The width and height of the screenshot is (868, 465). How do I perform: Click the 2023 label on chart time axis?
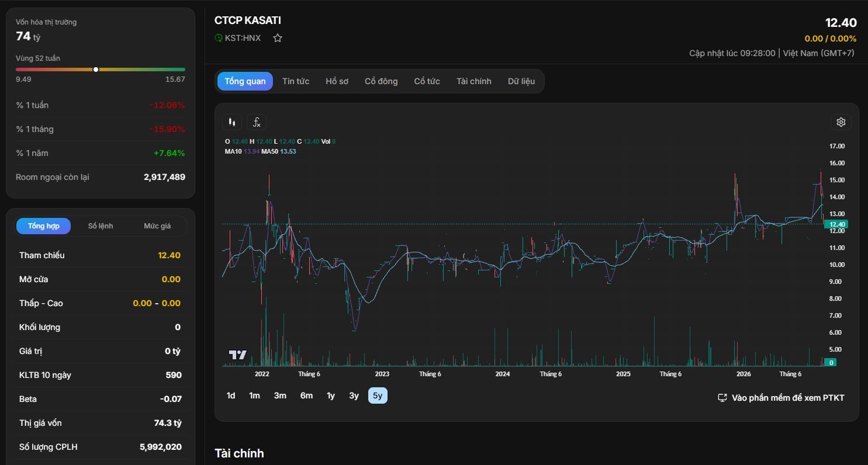(x=382, y=374)
